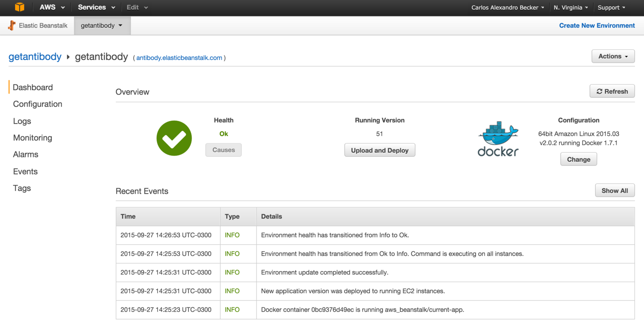
Task: Click the 14:26:53 event timestamp
Action: coord(166,235)
